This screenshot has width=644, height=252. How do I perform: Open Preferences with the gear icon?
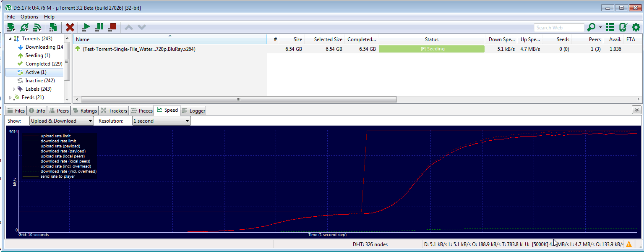[636, 27]
